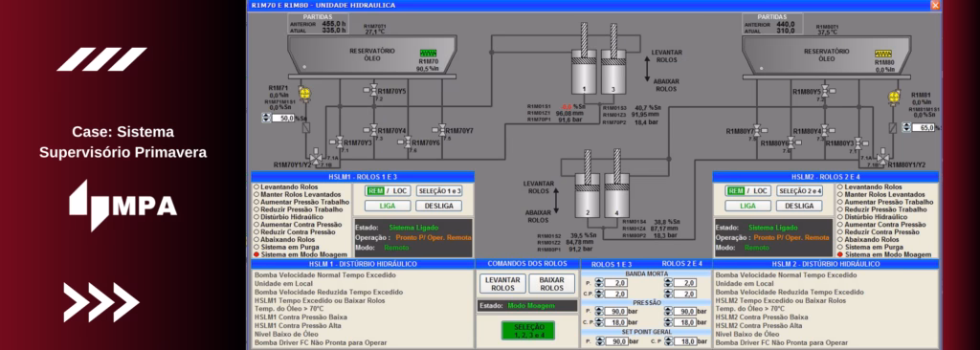Screen dimensions: 980x350
Task: Select hydraulic cylinder 1
Action: pos(585,72)
